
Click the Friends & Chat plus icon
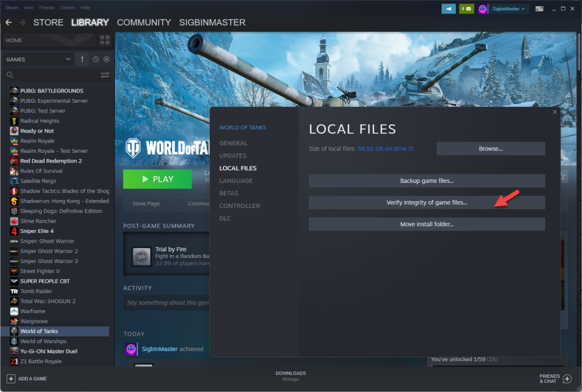pyautogui.click(x=567, y=378)
